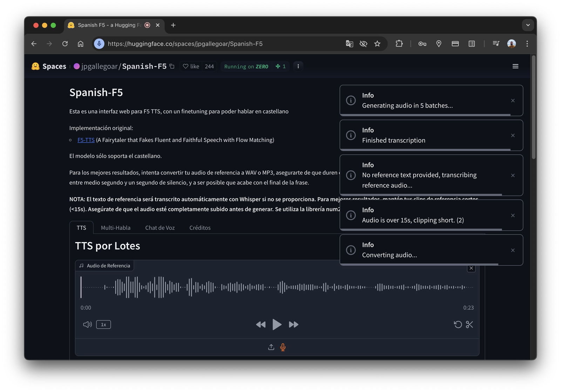Screen dimensions: 561x392
Task: Rewind the reference audio
Action: tap(261, 324)
